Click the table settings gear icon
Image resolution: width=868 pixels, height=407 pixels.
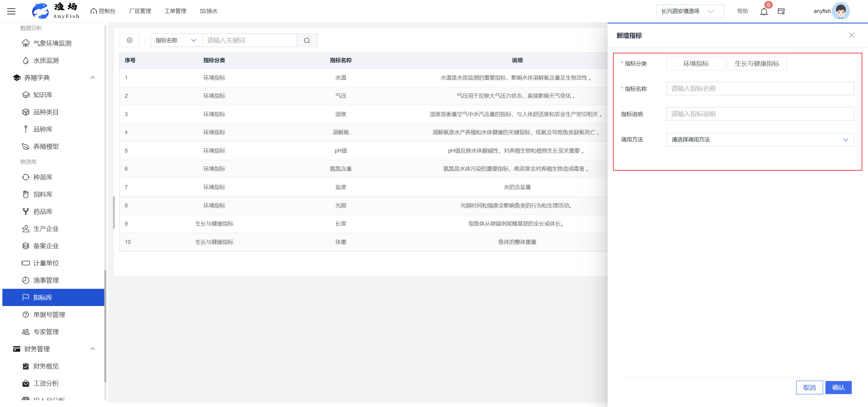pyautogui.click(x=130, y=40)
